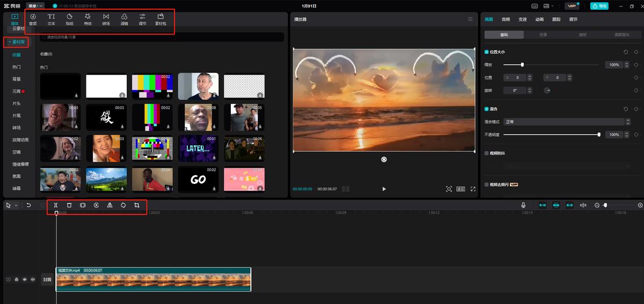Viewport: 644px width, 304px height.
Task: Switch to the 动画 tab
Action: [x=539, y=19]
